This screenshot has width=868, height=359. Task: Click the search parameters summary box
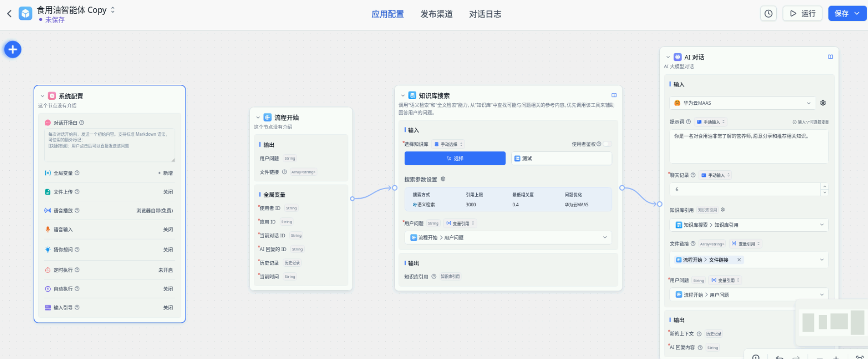pyautogui.click(x=508, y=199)
